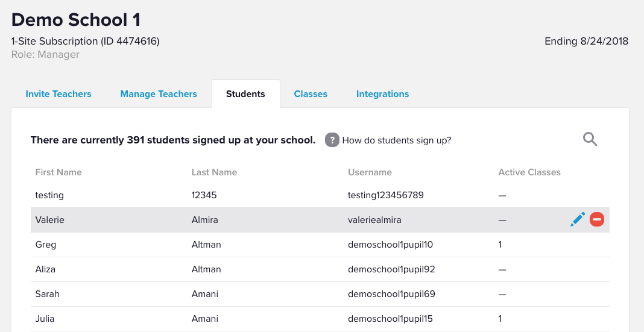
Task: Click the Username column header
Action: tap(370, 172)
